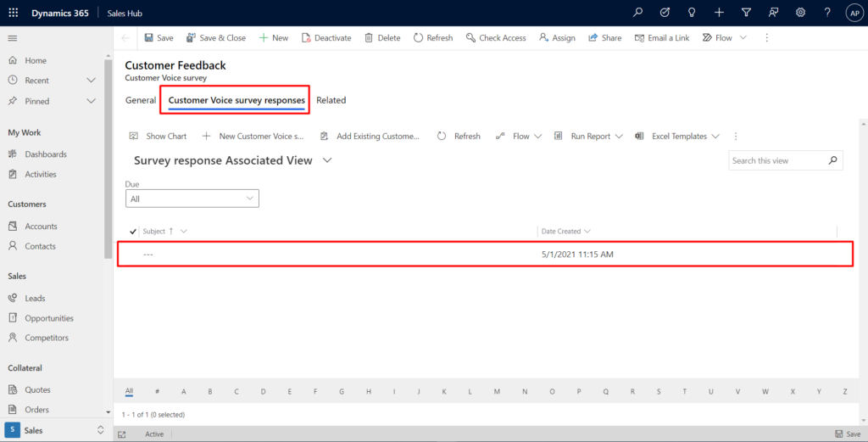Open the top command bar overflow menu
The width and height of the screenshot is (868, 442).
coord(766,37)
